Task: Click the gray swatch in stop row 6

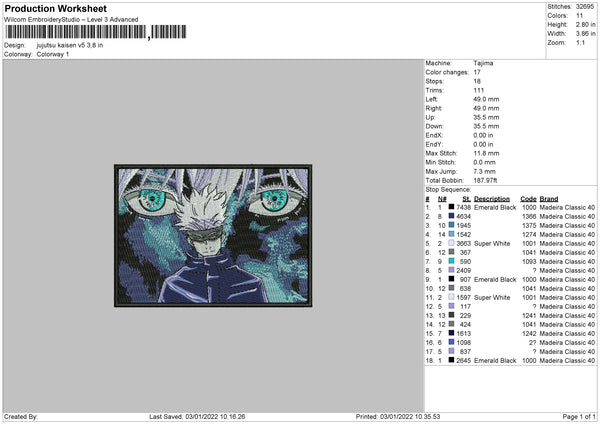Action: [451, 252]
